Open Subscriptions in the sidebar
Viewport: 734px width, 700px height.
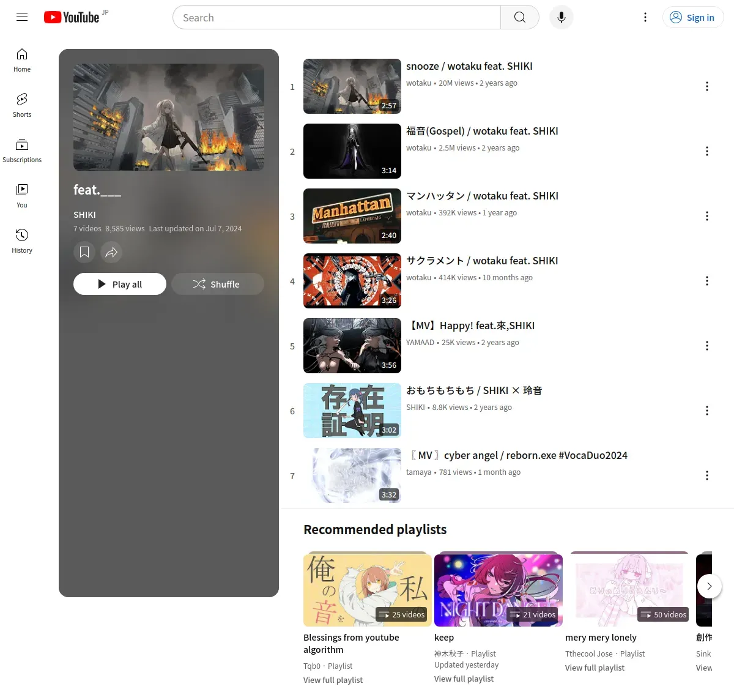22,151
